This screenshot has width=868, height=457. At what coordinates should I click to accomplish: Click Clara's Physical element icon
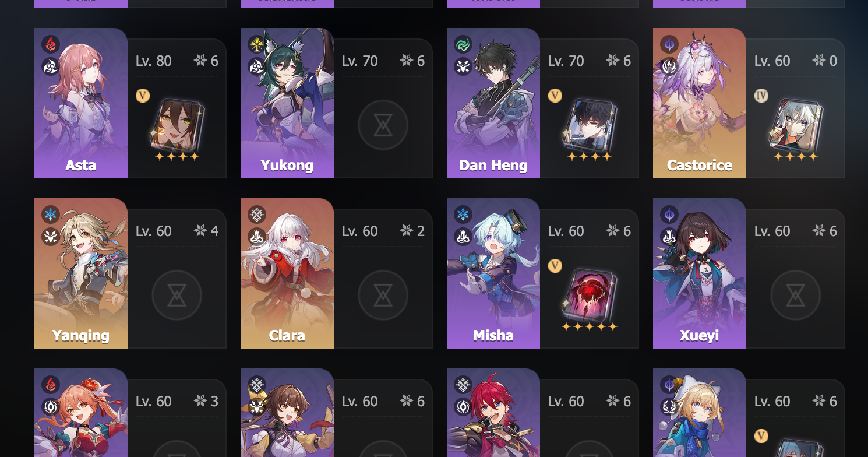tap(257, 215)
